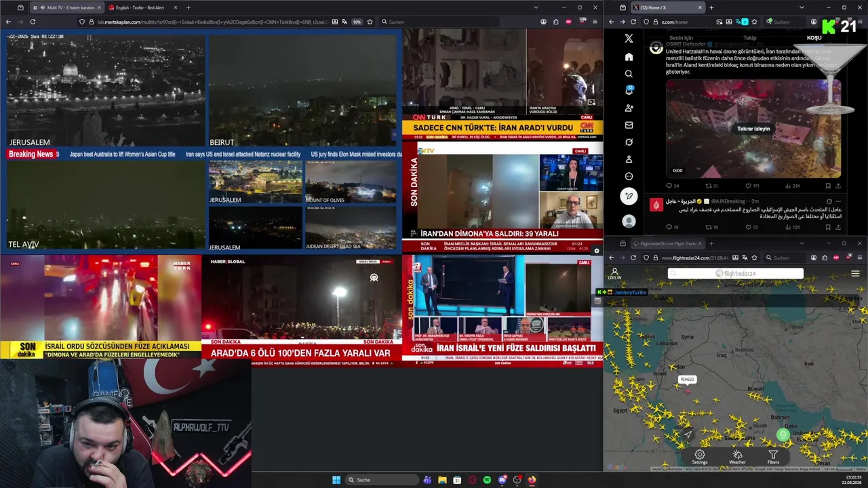Open File Explorer from the taskbar
The width and height of the screenshot is (868, 488).
pos(442,480)
